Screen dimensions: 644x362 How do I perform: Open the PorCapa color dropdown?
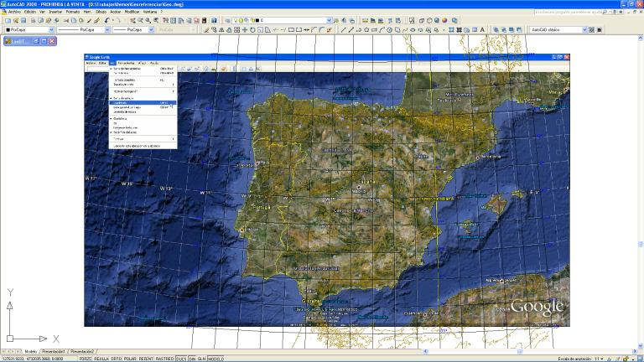pyautogui.click(x=51, y=30)
